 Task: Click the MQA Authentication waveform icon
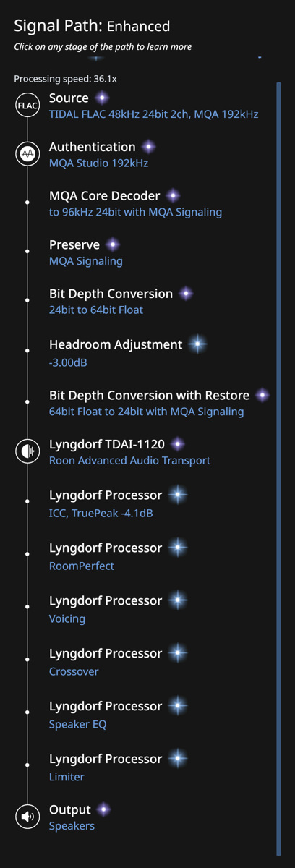(27, 154)
